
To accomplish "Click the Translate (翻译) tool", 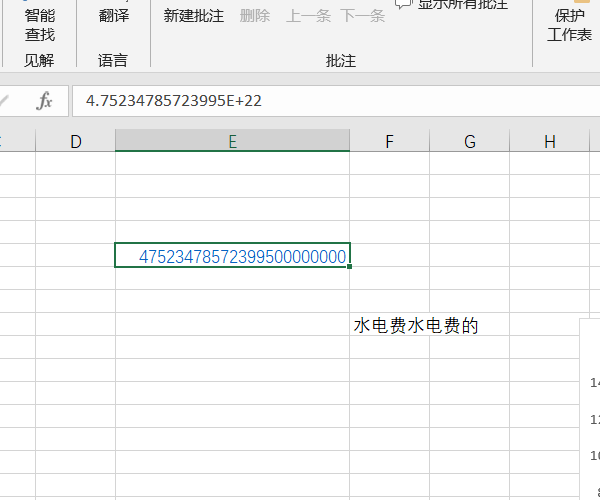I will click(x=114, y=15).
